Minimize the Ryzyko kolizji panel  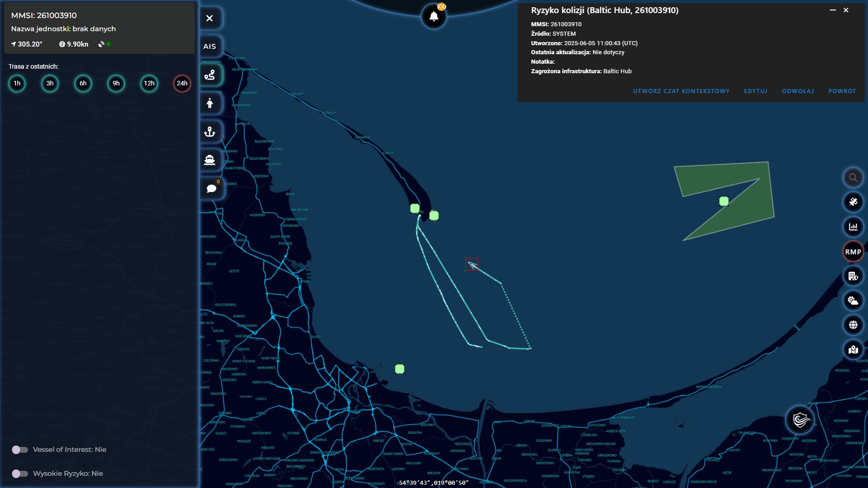832,9
